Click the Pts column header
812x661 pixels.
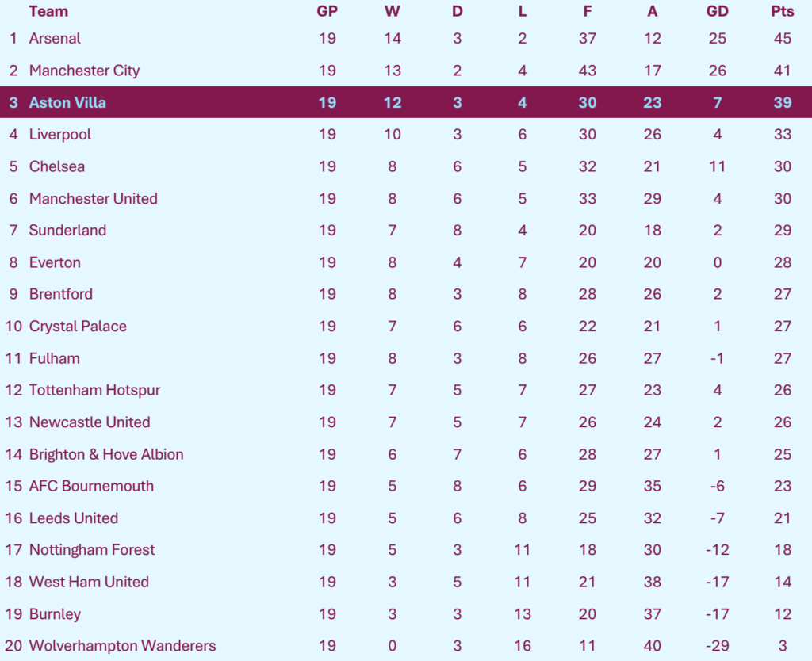(782, 11)
